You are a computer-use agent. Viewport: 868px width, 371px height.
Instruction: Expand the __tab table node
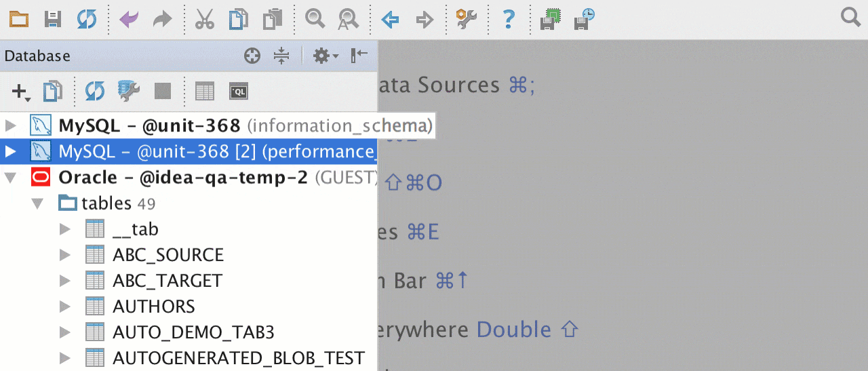[x=65, y=229]
